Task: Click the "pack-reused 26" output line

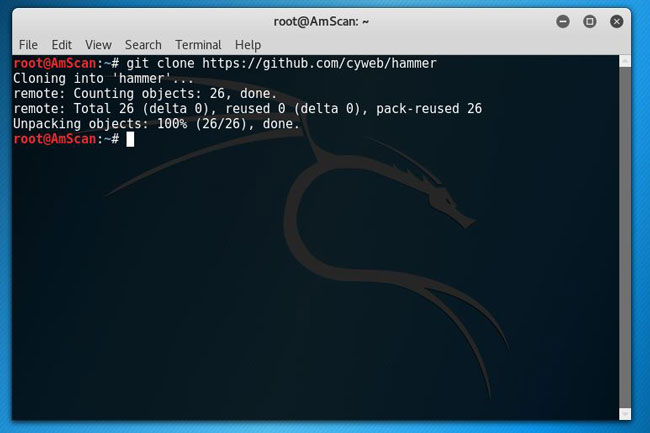Action: click(x=247, y=109)
